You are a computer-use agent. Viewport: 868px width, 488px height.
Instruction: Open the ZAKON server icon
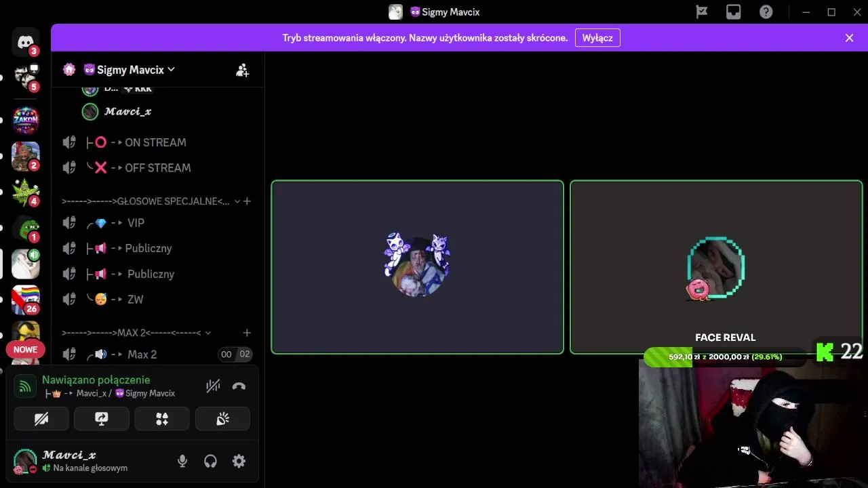point(26,121)
